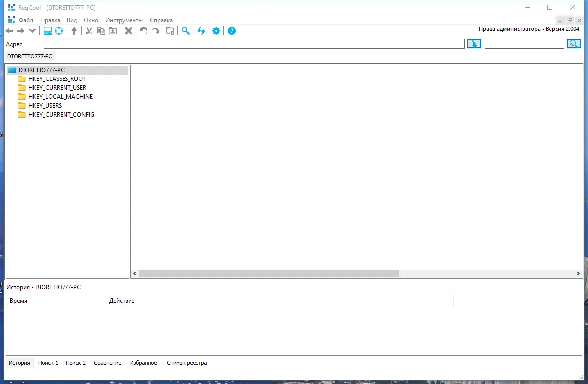
Task: Select DTORETTO777-PC root tree node
Action: (x=42, y=70)
